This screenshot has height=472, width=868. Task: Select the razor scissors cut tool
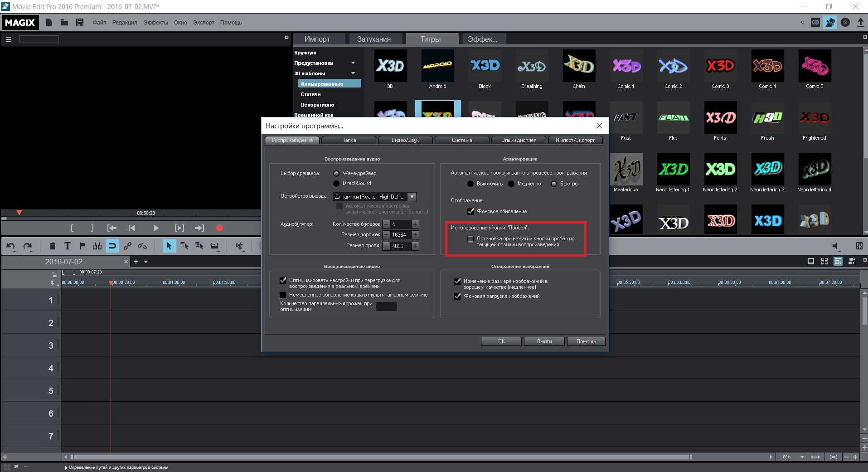(x=239, y=246)
